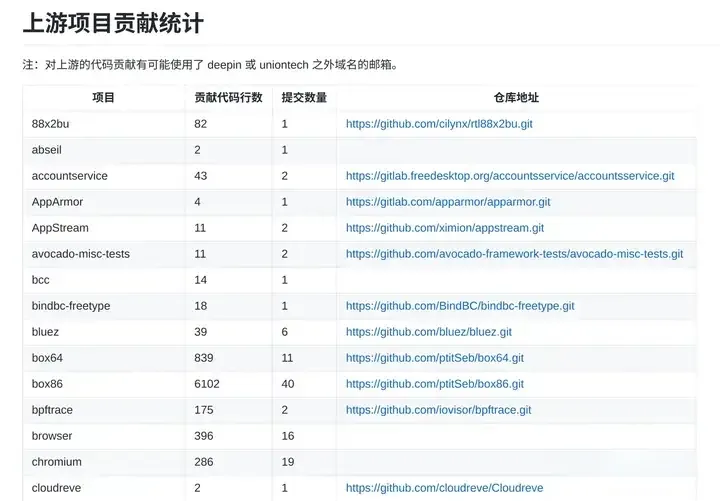Viewport: 720px width, 501px height.
Task: Open the accountsservice freedesktop GitLab link
Action: 510,176
